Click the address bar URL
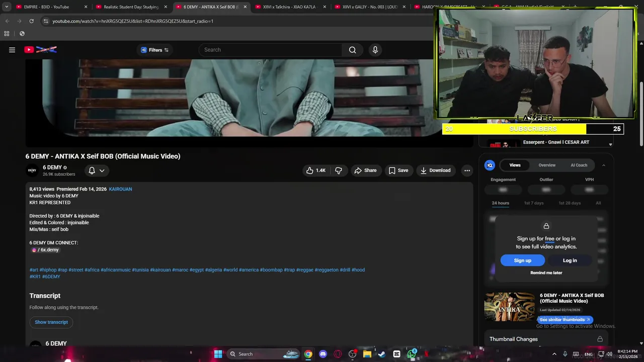Screen dimensions: 644x362 coord(133,21)
